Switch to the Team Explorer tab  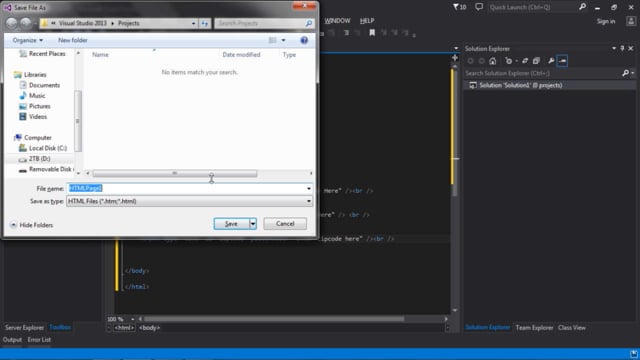pos(534,327)
